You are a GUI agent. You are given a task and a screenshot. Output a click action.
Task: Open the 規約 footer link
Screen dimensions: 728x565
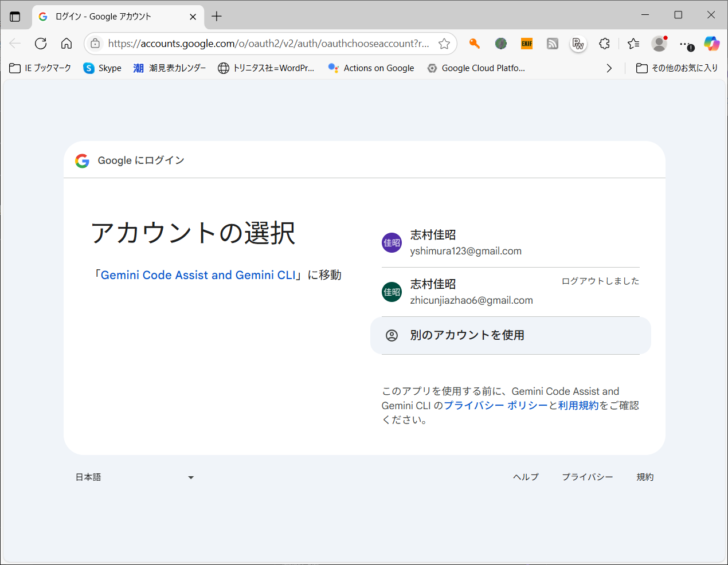click(x=645, y=477)
